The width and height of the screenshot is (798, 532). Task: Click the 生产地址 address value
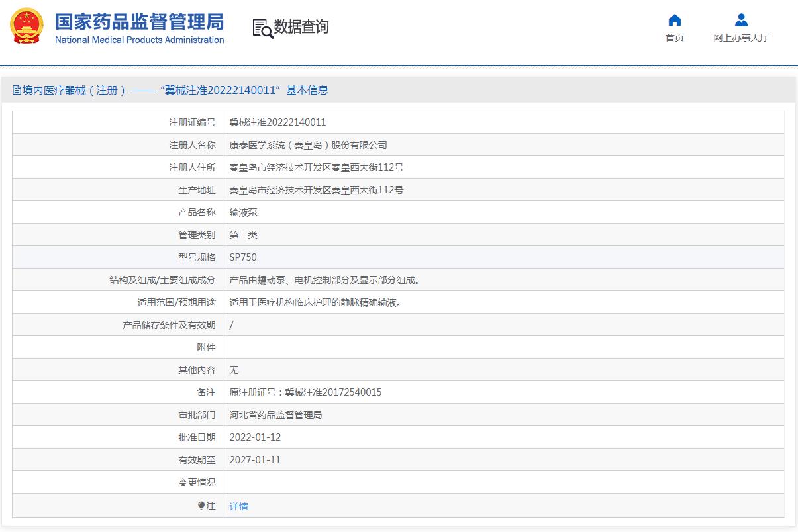(x=316, y=190)
